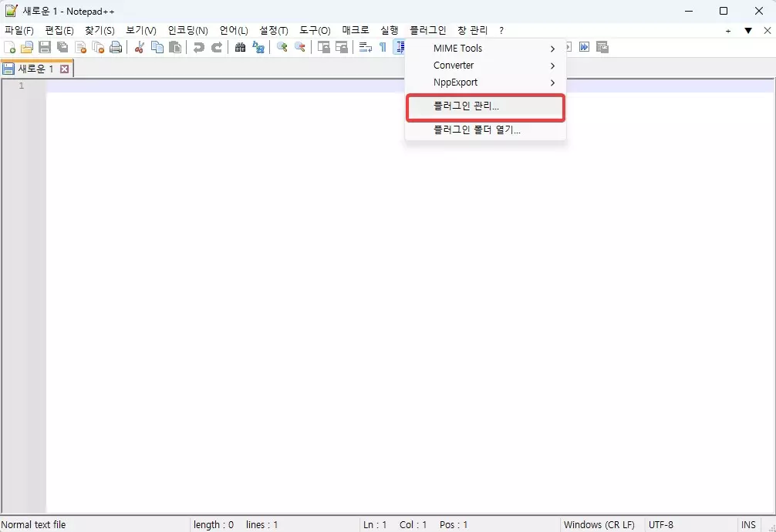Screen dimensions: 776x532
Task: Open the Replace toolbar icon
Action: tap(258, 48)
